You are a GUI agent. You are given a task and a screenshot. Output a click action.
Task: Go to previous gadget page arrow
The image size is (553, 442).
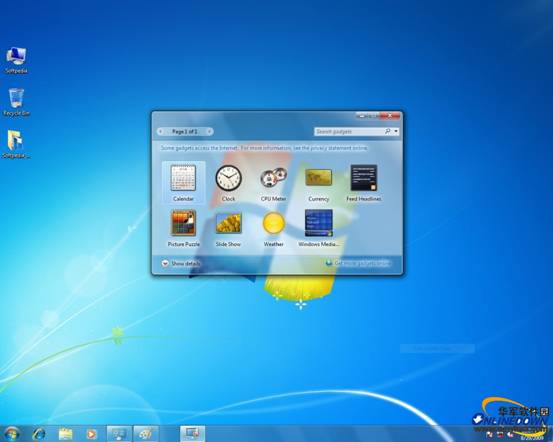(x=161, y=132)
